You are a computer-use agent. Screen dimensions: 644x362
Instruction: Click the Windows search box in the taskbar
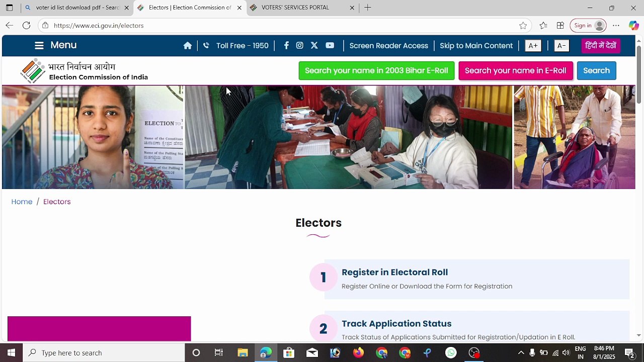[104, 353]
